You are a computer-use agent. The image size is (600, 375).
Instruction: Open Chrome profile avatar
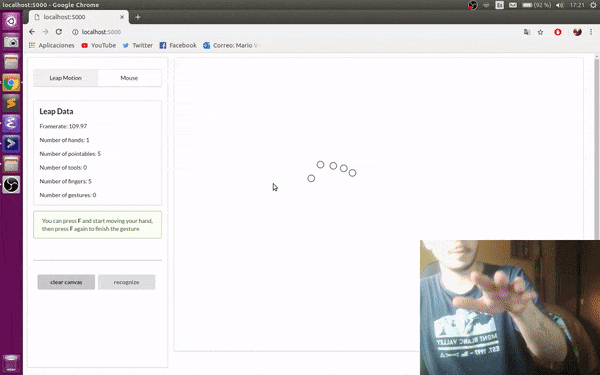577,32
